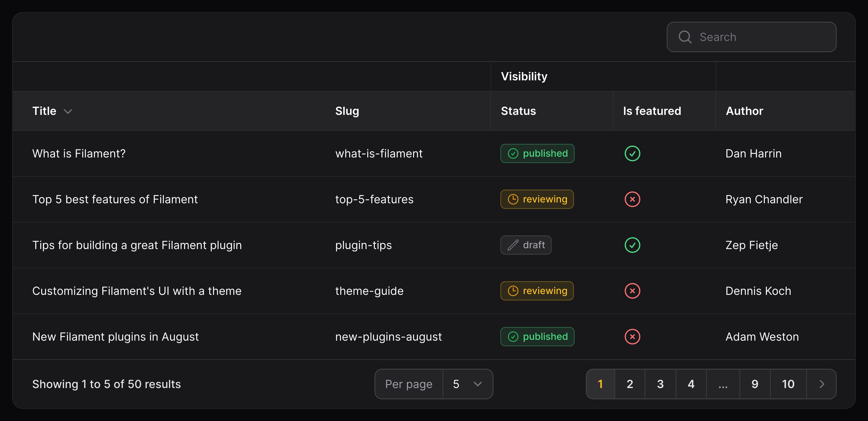Click the Author column header
This screenshot has width=868, height=421.
tap(744, 111)
